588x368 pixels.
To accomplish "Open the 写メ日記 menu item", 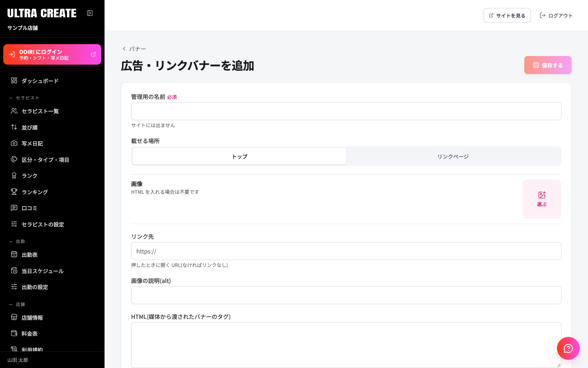I will 52,143.
